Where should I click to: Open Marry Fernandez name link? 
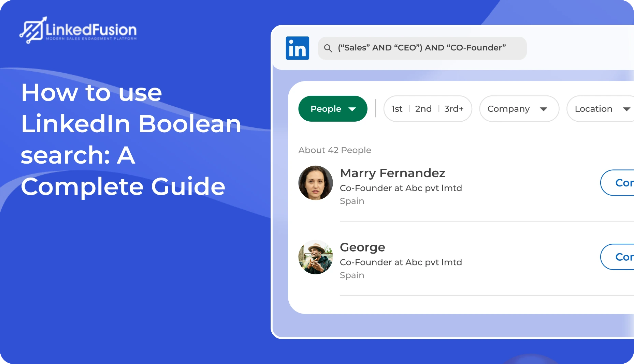pyautogui.click(x=393, y=173)
